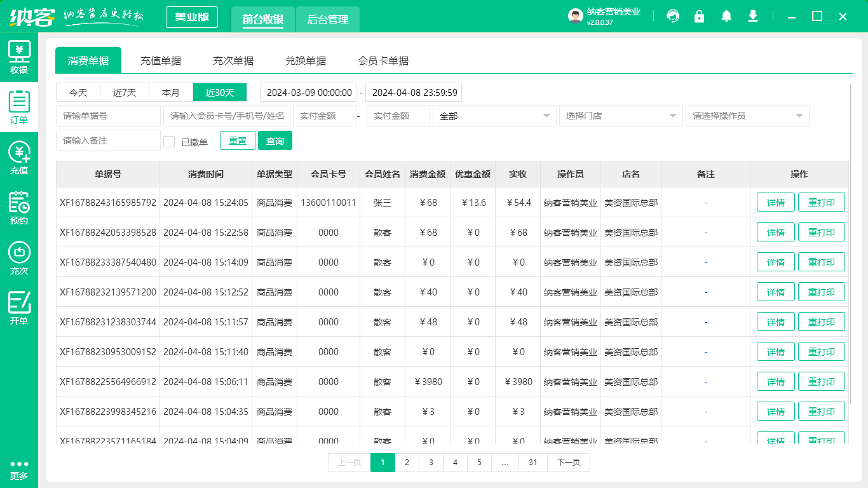This screenshot has height=488, width=868.
Task: Switch to the 充值单据 tab
Action: tap(161, 60)
